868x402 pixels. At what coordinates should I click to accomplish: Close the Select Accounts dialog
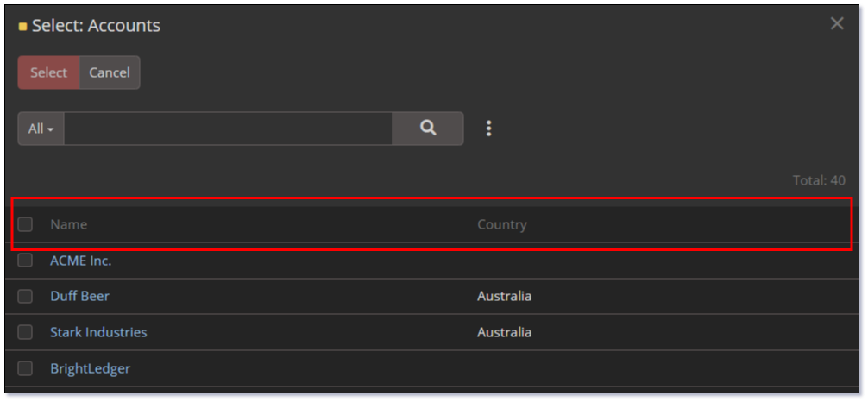pyautogui.click(x=837, y=24)
